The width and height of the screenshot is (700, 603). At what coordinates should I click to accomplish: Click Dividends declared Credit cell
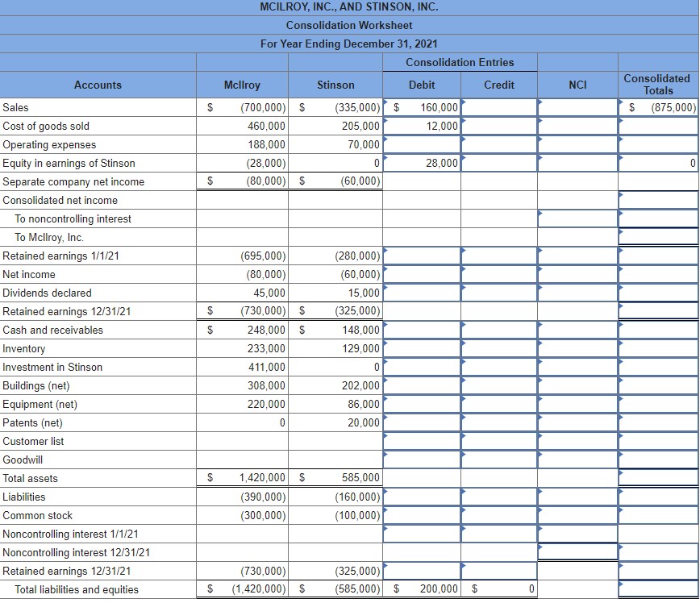[x=499, y=293]
